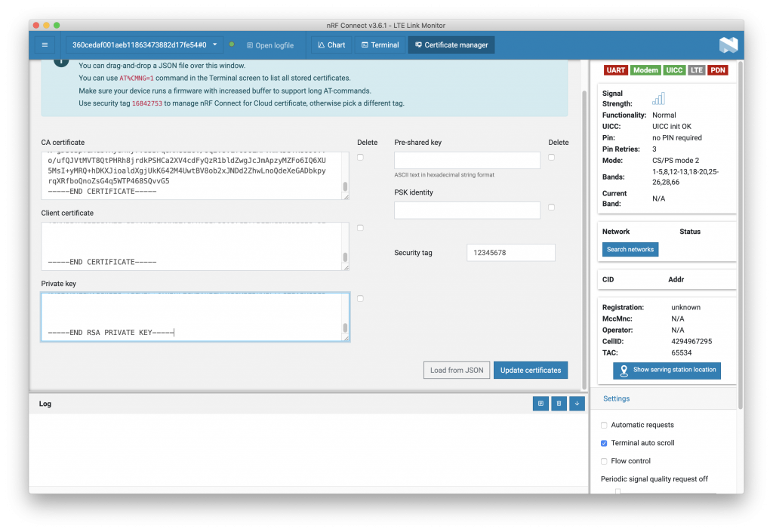Disable Terminal auto scroll
Image resolution: width=773 pixels, height=532 pixels.
coord(604,444)
